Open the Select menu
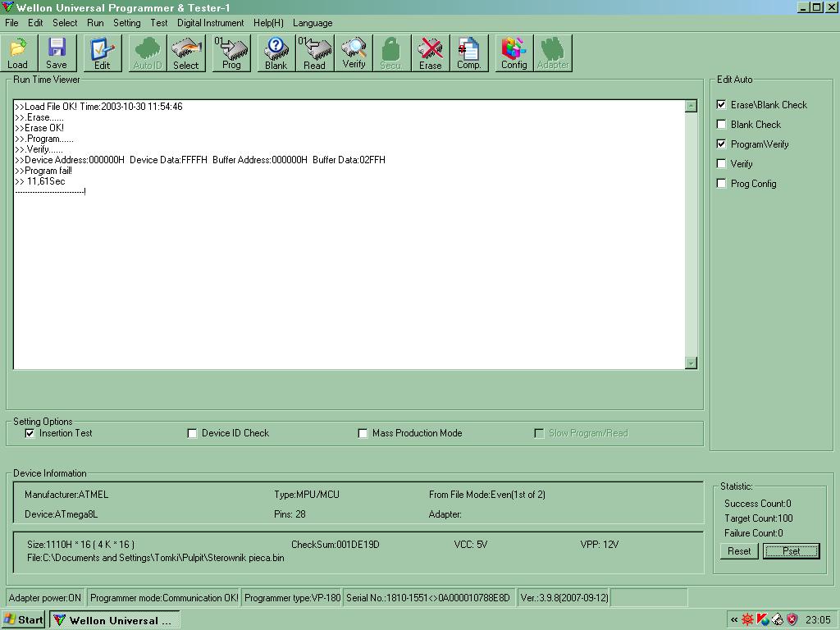This screenshot has height=630, width=840. (65, 23)
